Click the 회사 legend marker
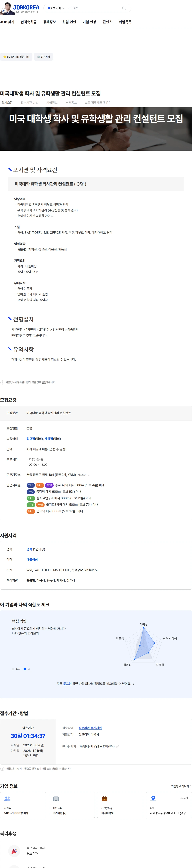Screen dimensions: 192x868 tap(13, 669)
